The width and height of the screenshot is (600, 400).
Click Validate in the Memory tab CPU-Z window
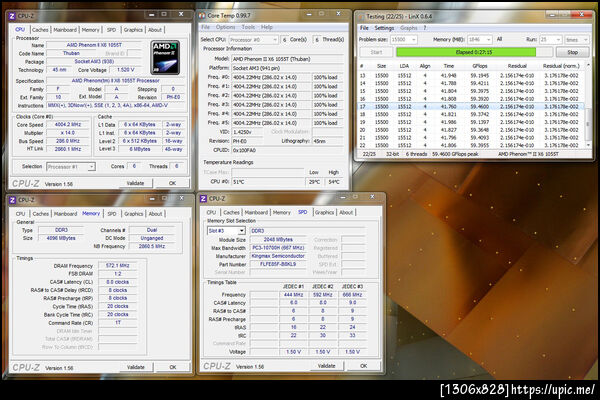click(x=136, y=367)
